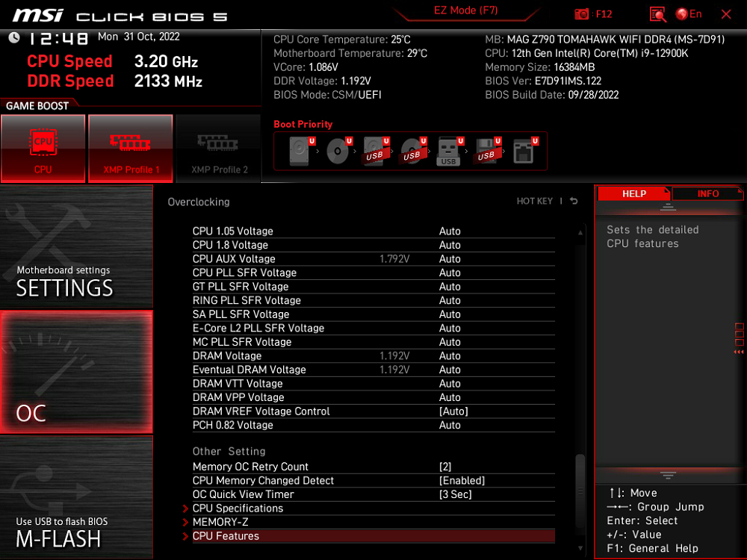Click the scrollbar up arrow of the list
Screen dimensions: 747x560
[580, 233]
